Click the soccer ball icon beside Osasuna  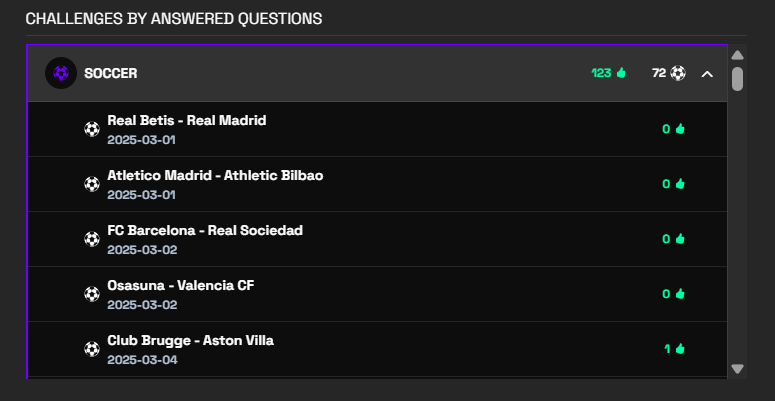click(92, 294)
